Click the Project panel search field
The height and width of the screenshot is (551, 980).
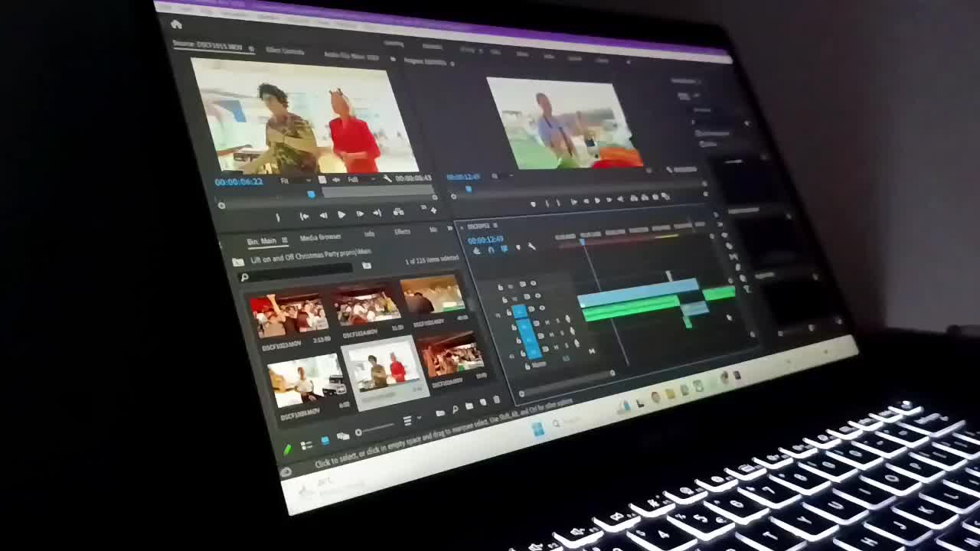[x=295, y=272]
